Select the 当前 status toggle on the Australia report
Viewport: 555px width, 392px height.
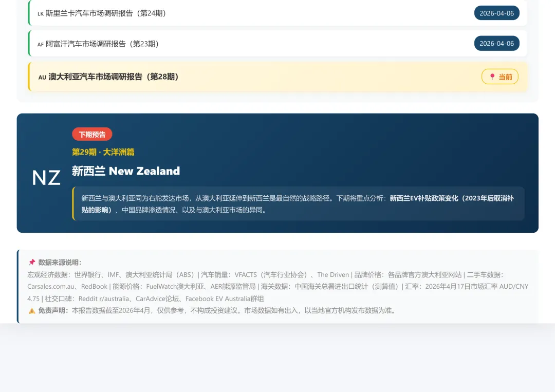(x=500, y=77)
